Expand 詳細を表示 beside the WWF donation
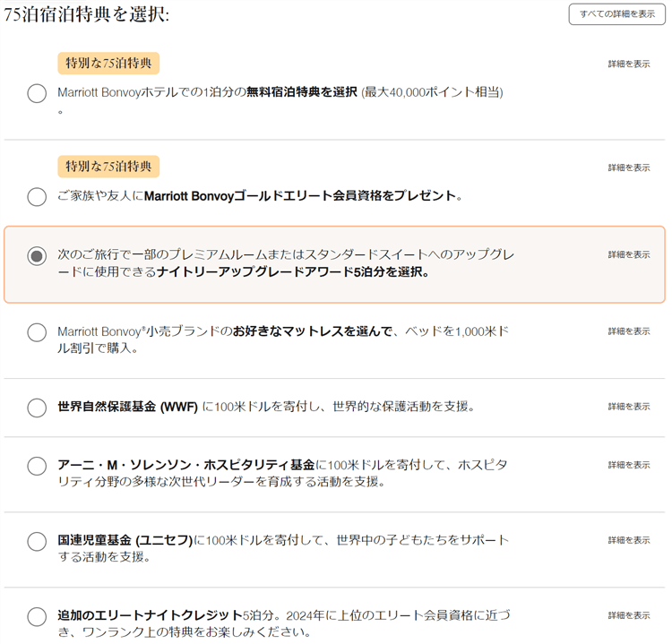This screenshot has height=644, width=672. point(628,406)
